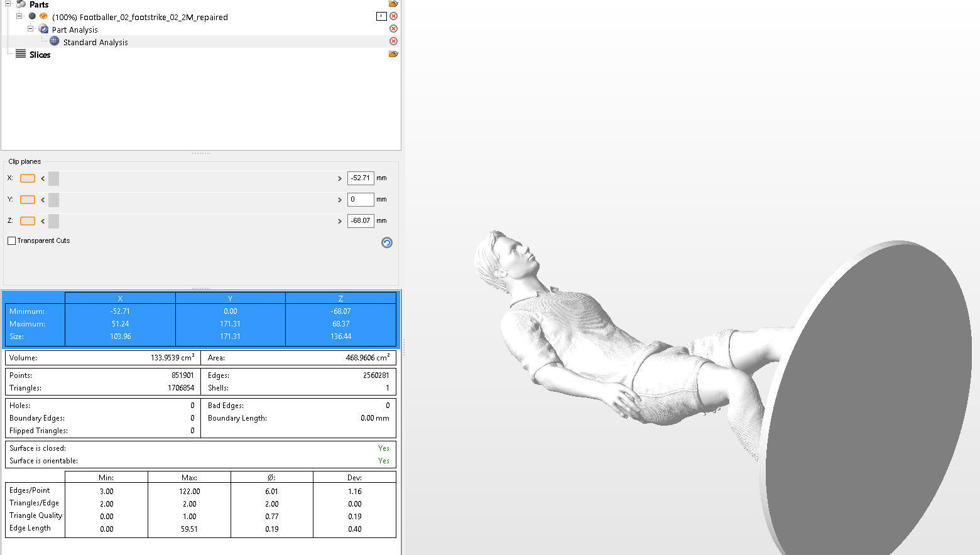
Task: Decrease Z clip plane with left arrow
Action: click(43, 222)
